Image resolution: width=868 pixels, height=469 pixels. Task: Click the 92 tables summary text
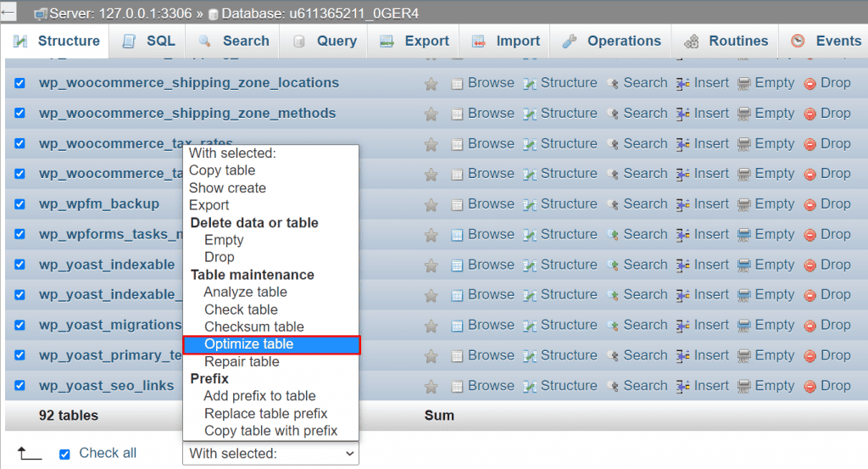pyautogui.click(x=69, y=416)
